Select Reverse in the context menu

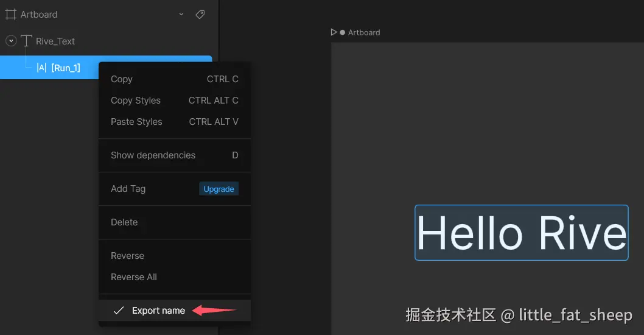click(175, 256)
